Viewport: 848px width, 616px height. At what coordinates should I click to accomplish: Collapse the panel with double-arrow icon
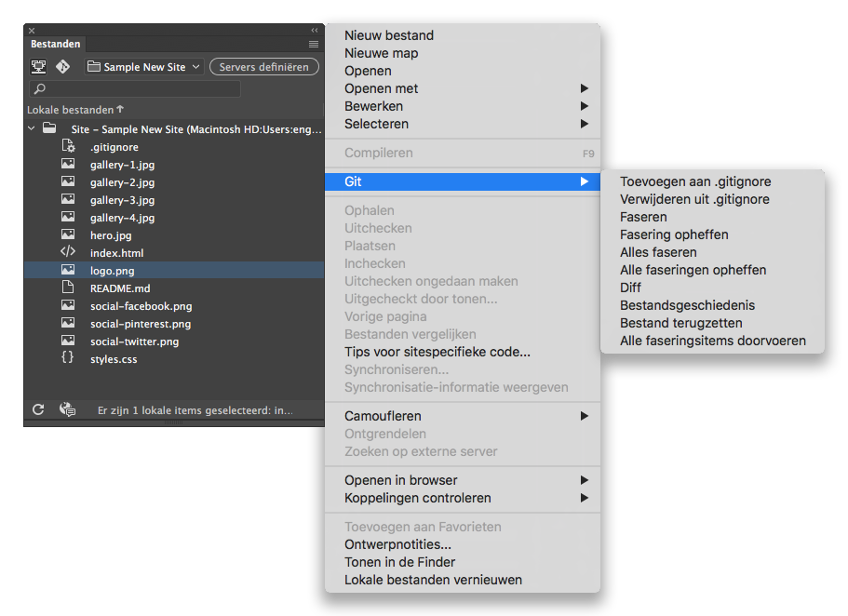314,31
